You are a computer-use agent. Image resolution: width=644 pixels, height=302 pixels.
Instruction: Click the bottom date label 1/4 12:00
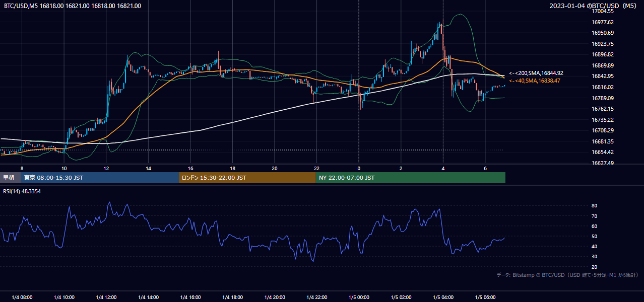tap(106, 297)
